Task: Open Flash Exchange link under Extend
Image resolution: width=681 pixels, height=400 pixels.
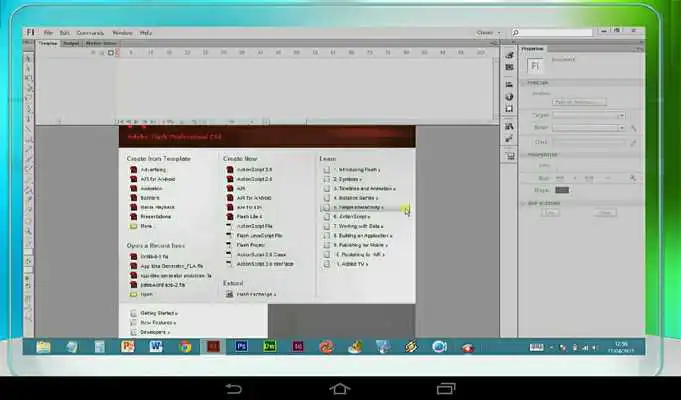Action: (x=256, y=294)
